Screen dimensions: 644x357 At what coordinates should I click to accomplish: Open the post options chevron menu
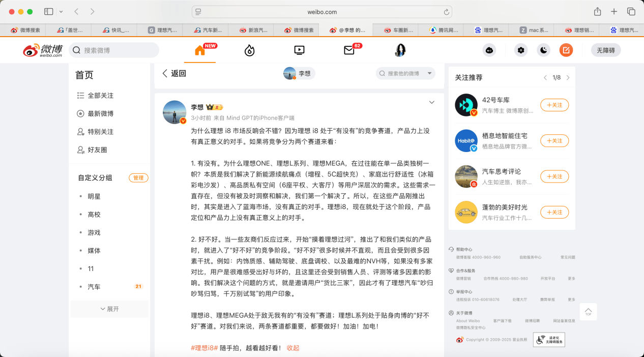pyautogui.click(x=431, y=102)
